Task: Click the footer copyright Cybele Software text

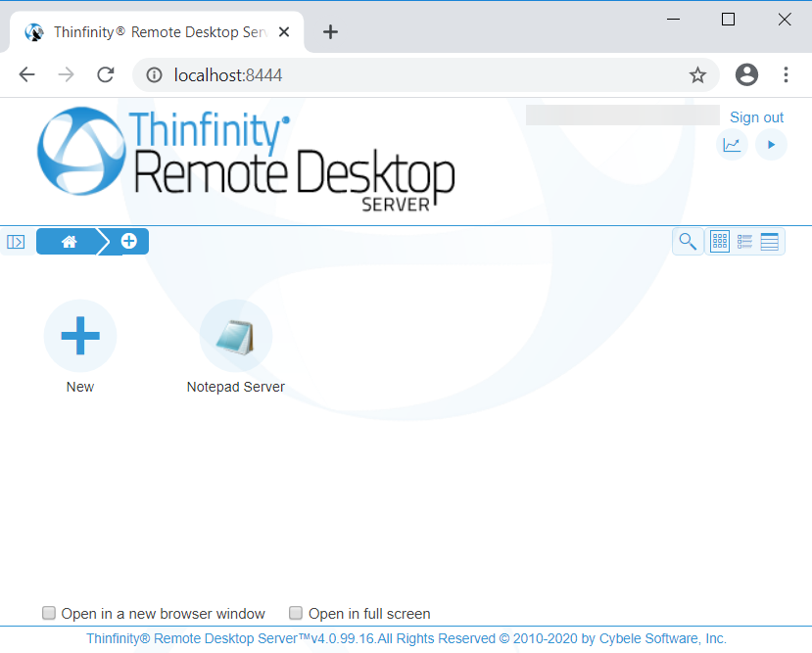Action: click(x=406, y=639)
